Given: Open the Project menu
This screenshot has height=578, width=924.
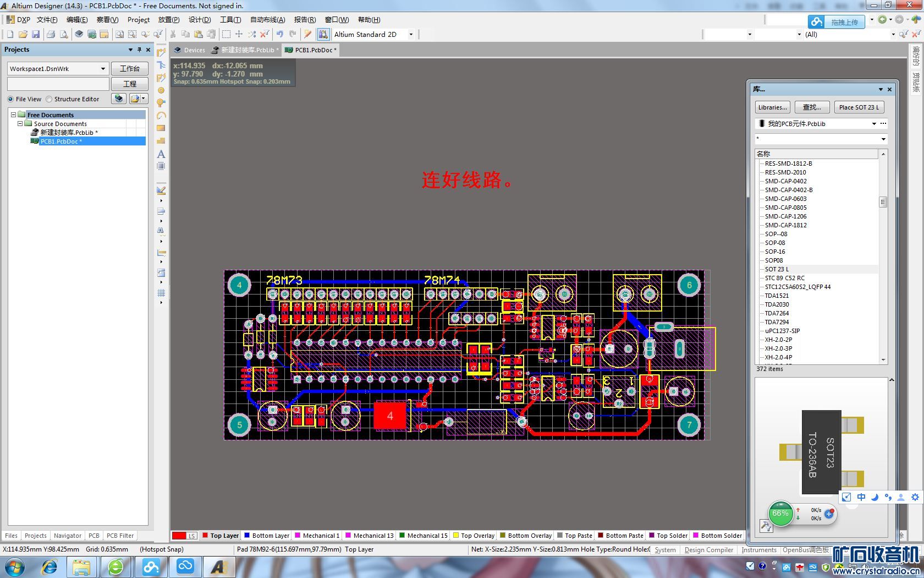Looking at the screenshot, I should pyautogui.click(x=139, y=19).
